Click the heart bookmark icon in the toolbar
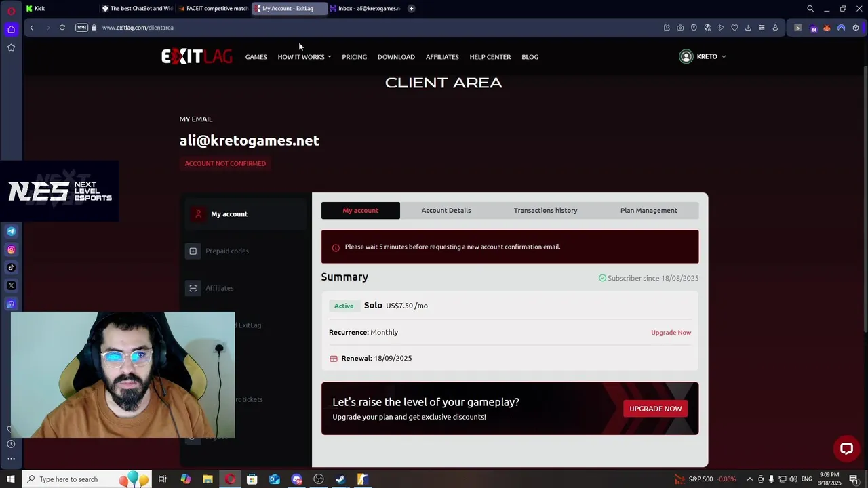 coord(734,28)
